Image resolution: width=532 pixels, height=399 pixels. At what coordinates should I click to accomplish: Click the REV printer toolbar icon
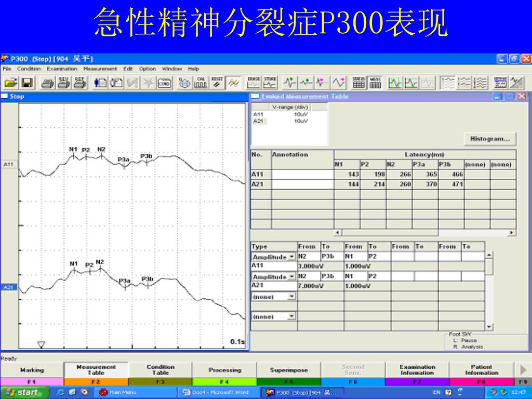[x=63, y=83]
